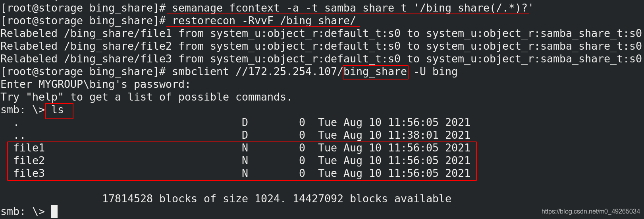Image resolution: width=644 pixels, height=219 pixels.
Task: Select the Relabeled /bing_share/file2 line
Action: [x=321, y=46]
